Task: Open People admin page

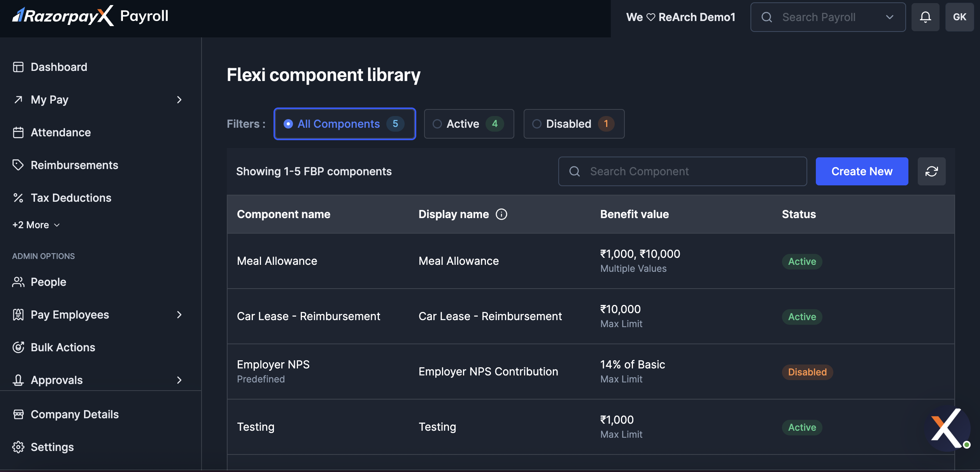Action: [x=48, y=282]
